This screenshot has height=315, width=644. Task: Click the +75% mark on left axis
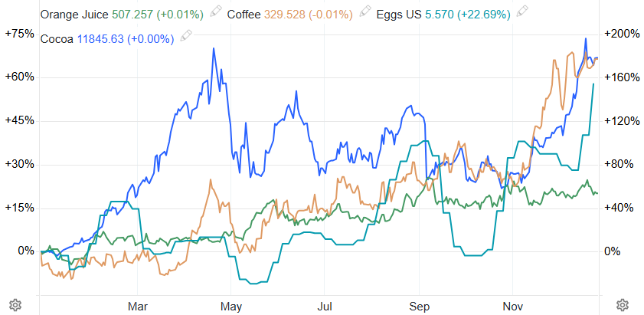(19, 34)
